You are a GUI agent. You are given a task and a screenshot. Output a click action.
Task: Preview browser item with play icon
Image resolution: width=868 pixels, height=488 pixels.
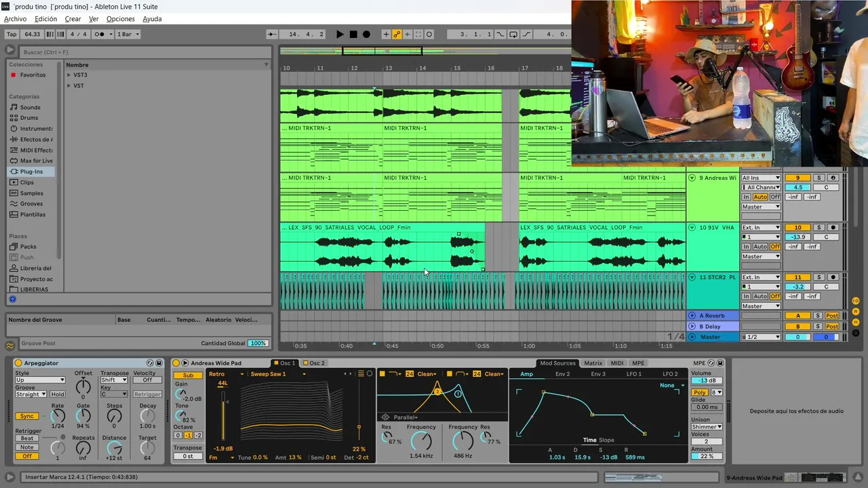pos(9,50)
